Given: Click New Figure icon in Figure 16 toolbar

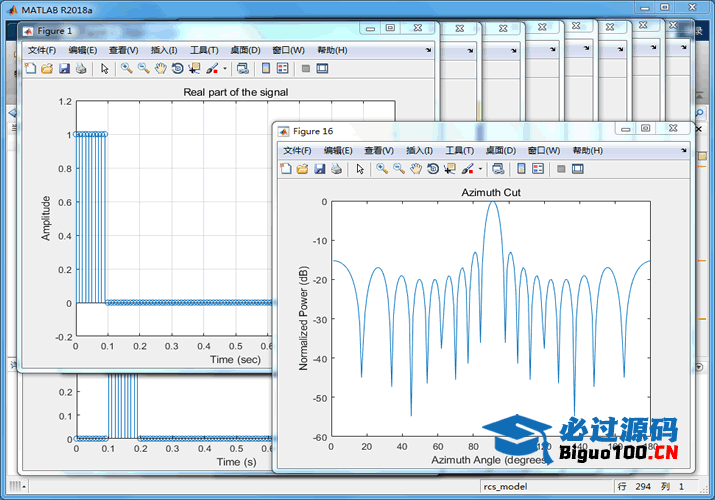Looking at the screenshot, I should pos(286,169).
